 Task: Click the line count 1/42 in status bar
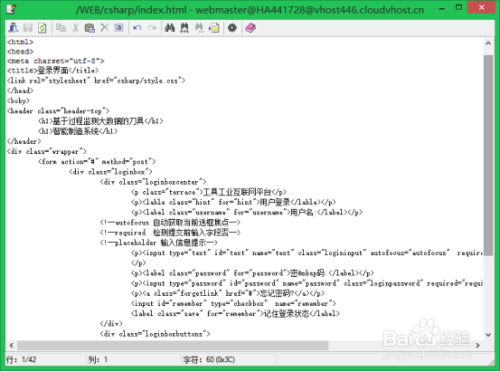[x=21, y=360]
